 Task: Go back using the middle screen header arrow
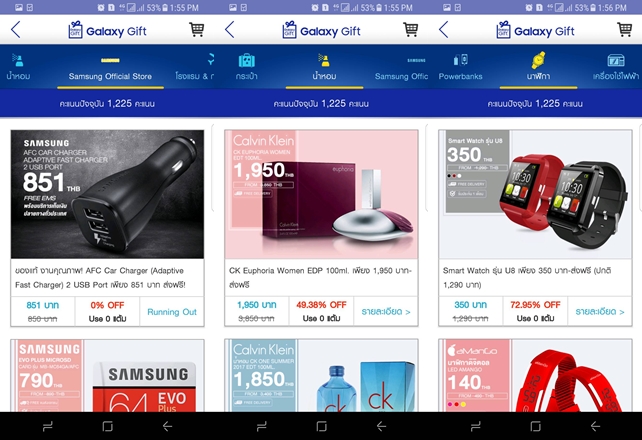click(230, 29)
